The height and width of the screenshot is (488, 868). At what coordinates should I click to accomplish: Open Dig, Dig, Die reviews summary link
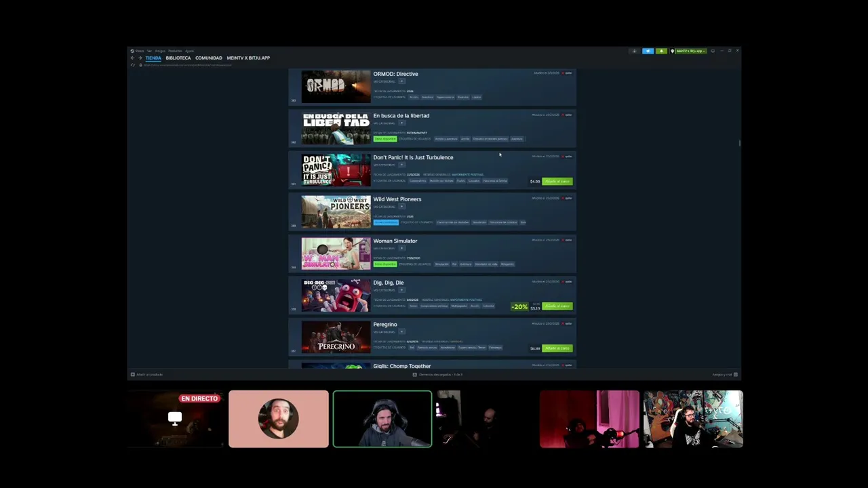(466, 300)
